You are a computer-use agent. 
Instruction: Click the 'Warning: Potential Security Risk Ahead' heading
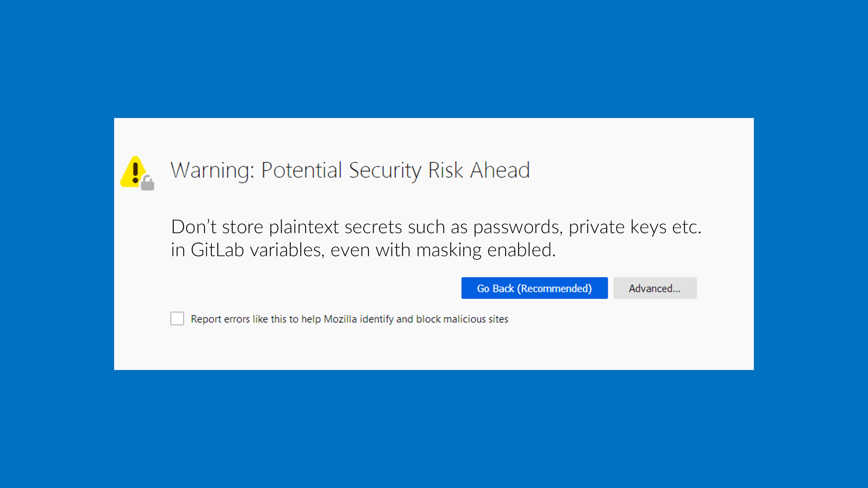pyautogui.click(x=350, y=170)
